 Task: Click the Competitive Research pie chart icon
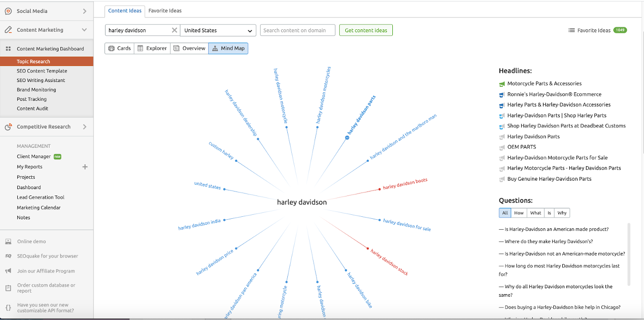pyautogui.click(x=8, y=127)
